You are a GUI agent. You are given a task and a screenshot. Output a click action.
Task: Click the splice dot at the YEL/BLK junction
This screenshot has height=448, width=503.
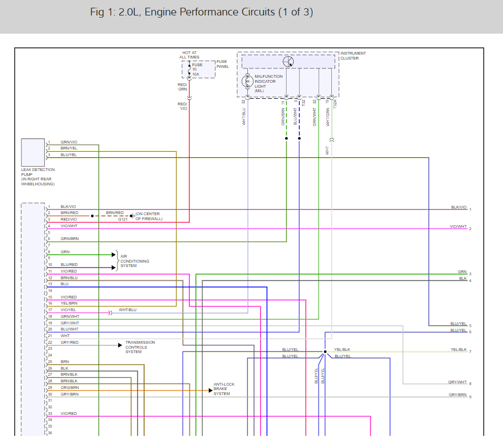coord(325,351)
